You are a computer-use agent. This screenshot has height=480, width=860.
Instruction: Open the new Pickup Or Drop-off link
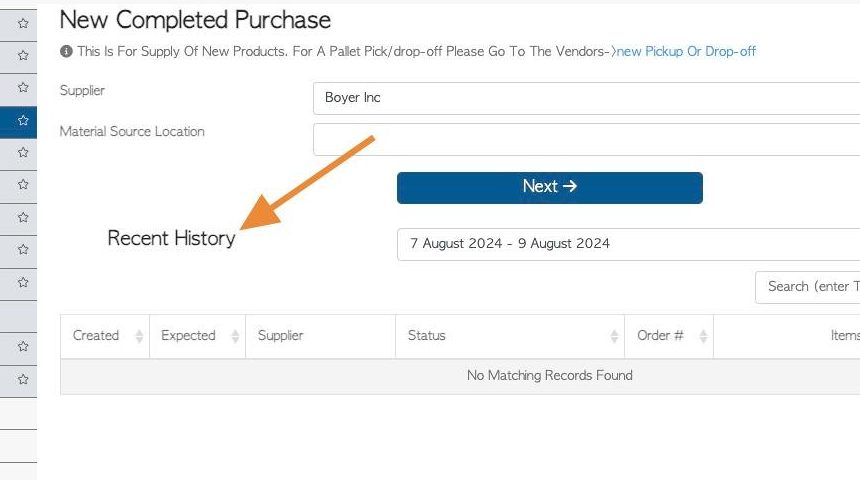pyautogui.click(x=686, y=52)
